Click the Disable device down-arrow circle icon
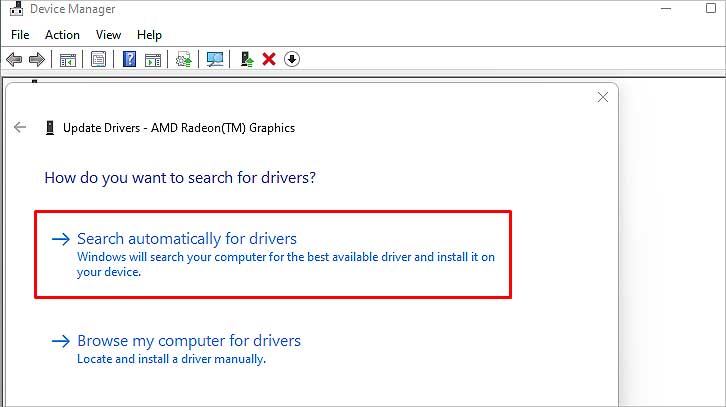 (x=292, y=59)
